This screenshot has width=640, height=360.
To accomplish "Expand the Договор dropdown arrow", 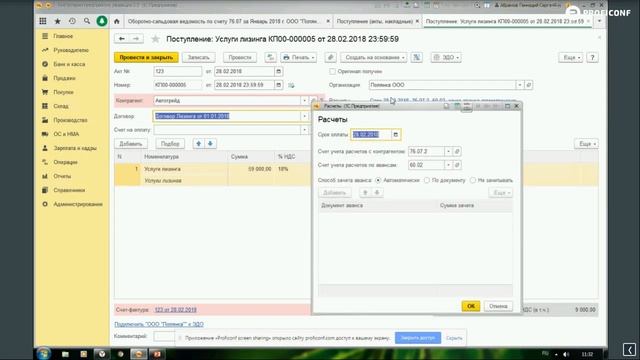I will click(x=304, y=116).
